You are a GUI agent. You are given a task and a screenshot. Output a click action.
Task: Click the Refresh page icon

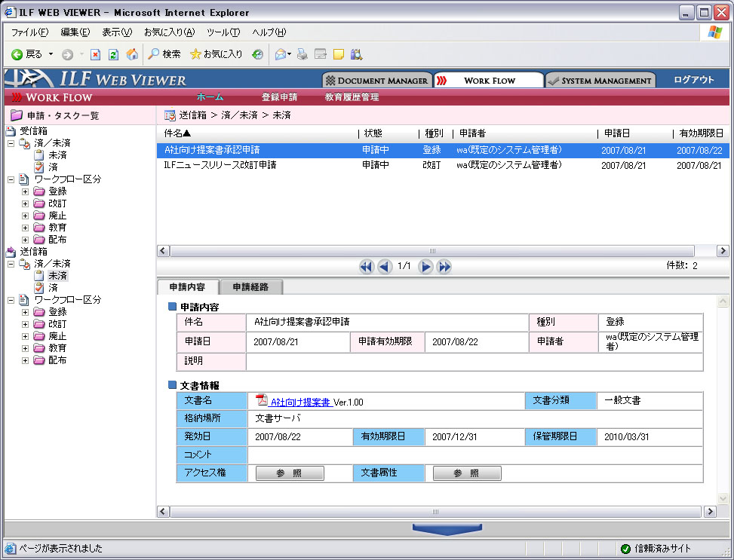(113, 55)
